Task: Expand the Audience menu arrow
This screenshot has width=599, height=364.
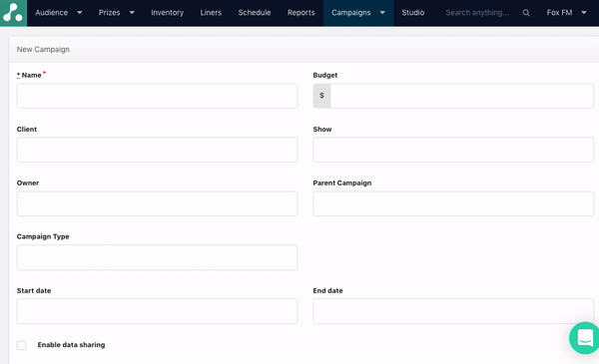Action: coord(80,13)
